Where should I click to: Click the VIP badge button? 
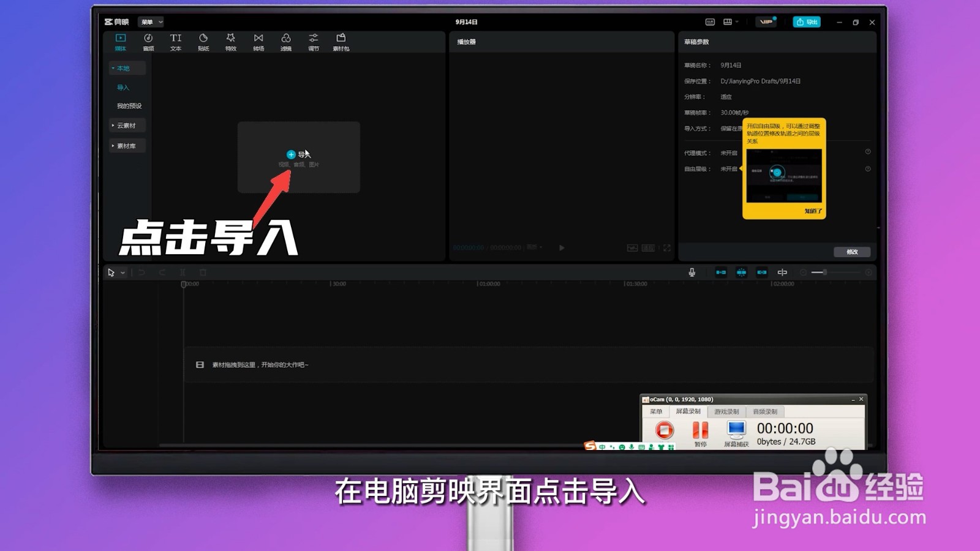tap(766, 22)
